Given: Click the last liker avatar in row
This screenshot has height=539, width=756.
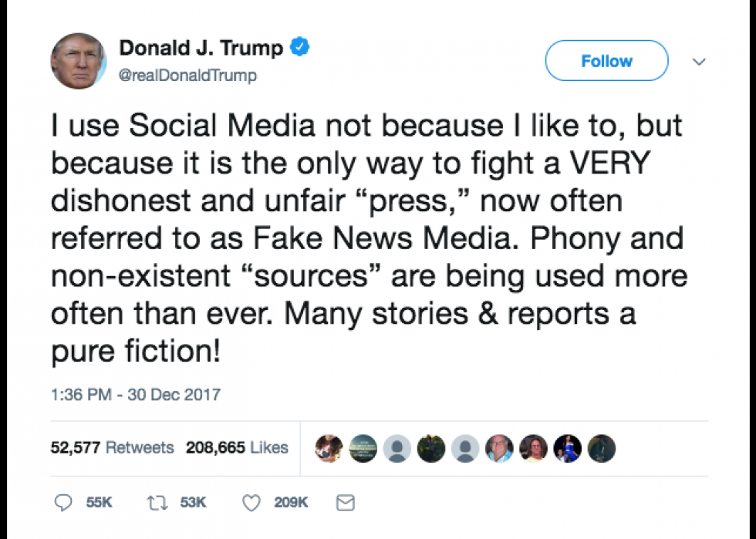Looking at the screenshot, I should 602,448.
